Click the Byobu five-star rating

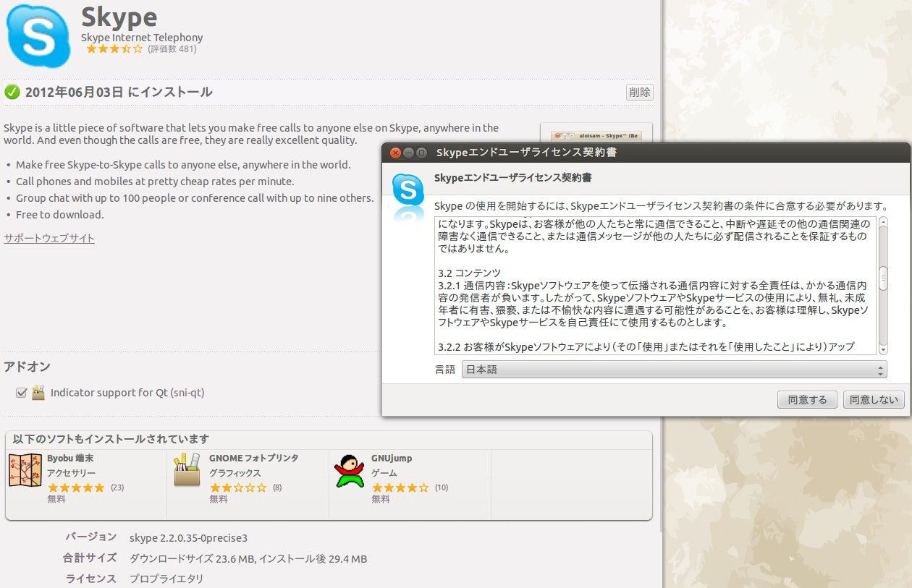pos(76,487)
